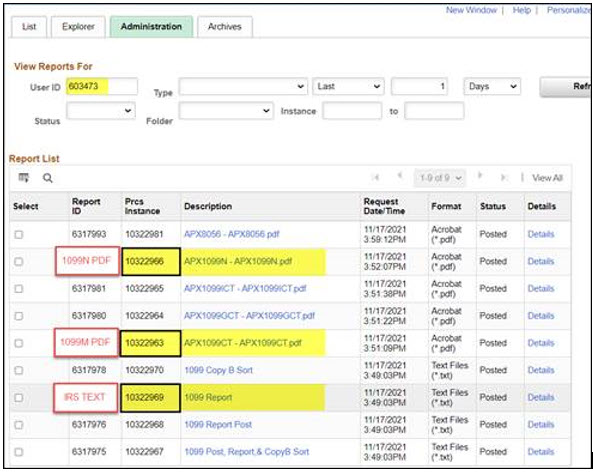Open APX8056 - APX8056.pdf report
Image resolution: width=593 pixels, height=474 pixels.
coord(231,234)
